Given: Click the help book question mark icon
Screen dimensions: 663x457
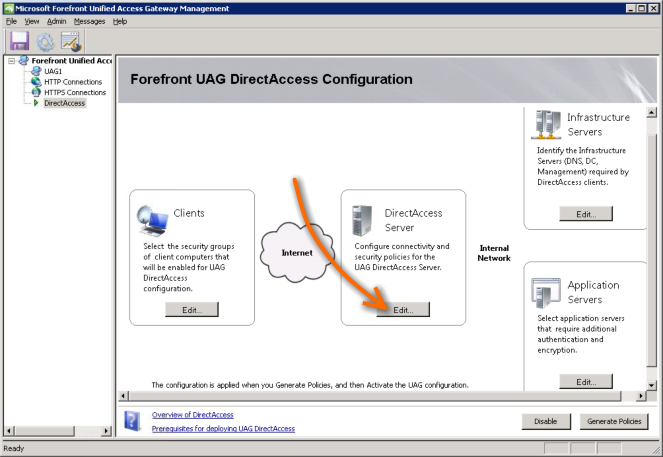Looking at the screenshot, I should [x=132, y=421].
